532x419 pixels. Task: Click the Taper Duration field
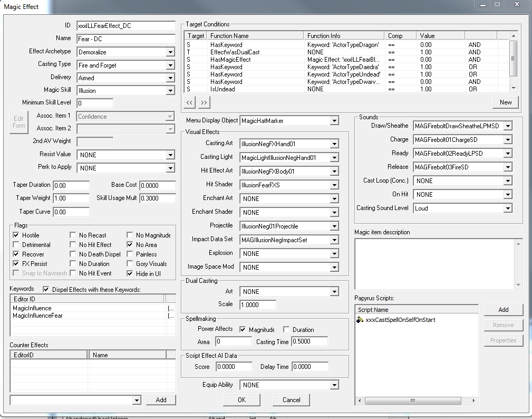(x=71, y=185)
